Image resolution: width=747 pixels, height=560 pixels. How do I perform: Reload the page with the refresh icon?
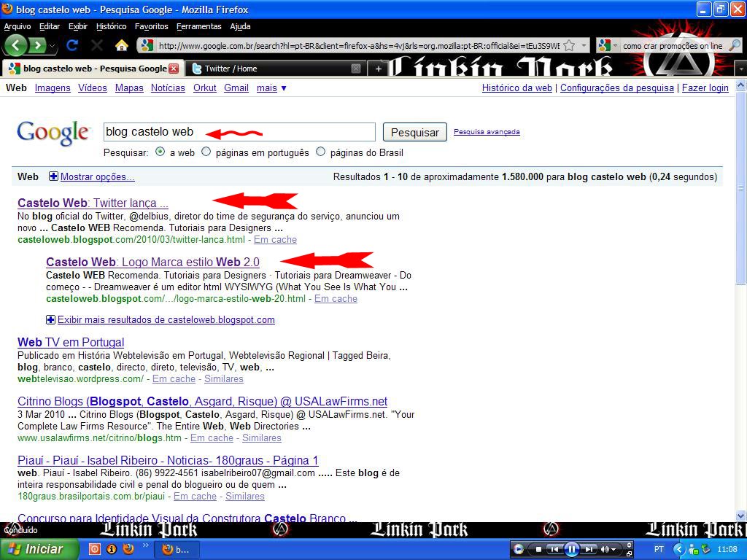click(72, 46)
